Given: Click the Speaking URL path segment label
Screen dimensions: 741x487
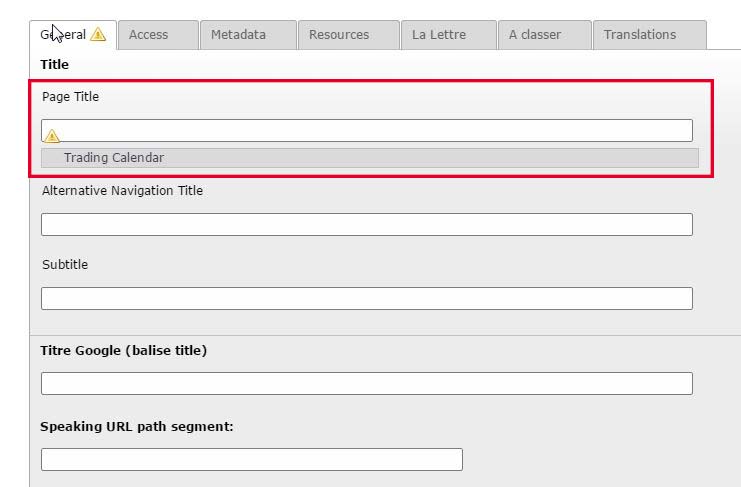Looking at the screenshot, I should coord(137,427).
